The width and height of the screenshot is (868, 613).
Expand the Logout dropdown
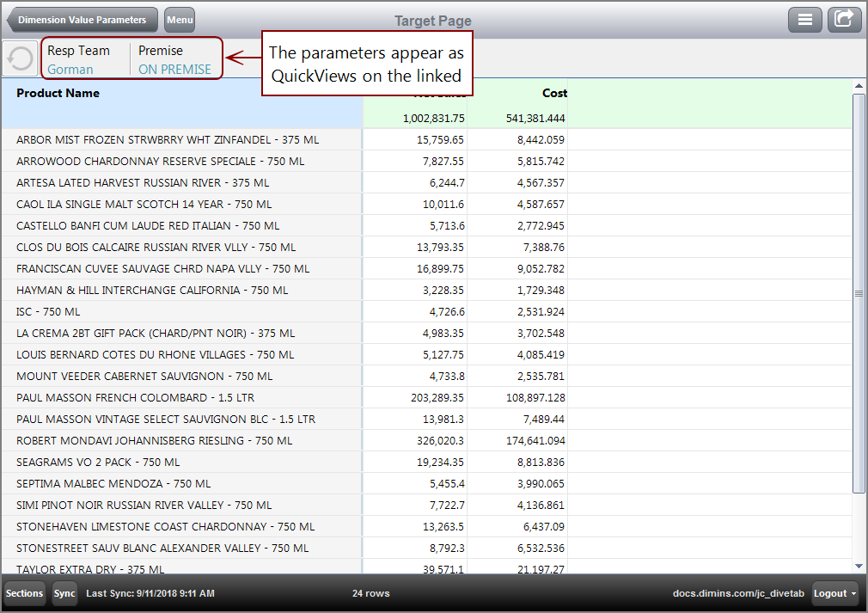click(x=834, y=593)
